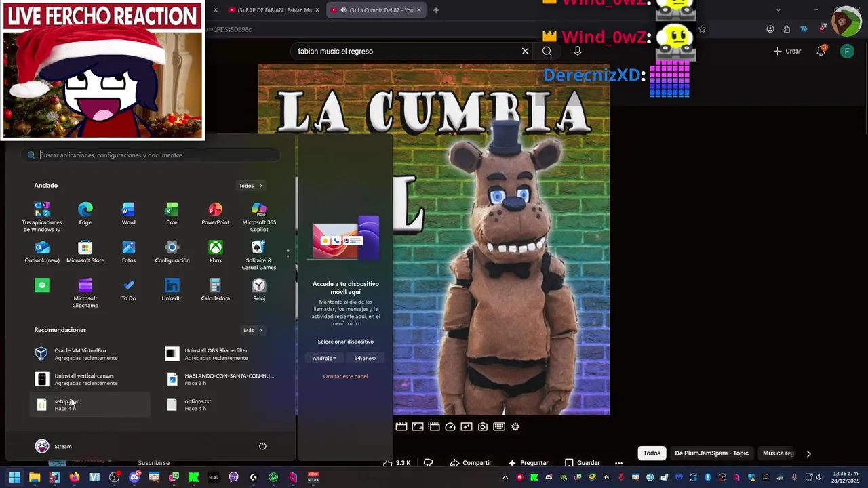Open Firefox from the taskbar
The image size is (868, 488).
(75, 477)
